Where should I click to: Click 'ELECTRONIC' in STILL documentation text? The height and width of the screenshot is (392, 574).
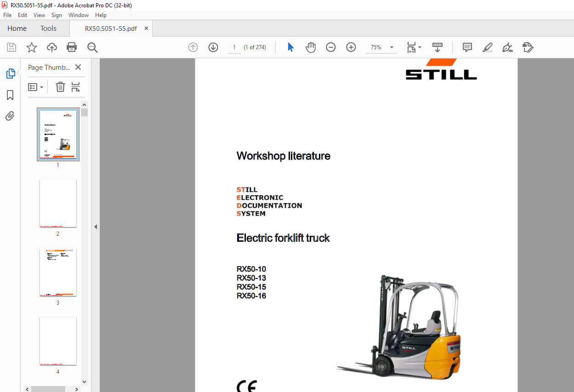coord(260,198)
